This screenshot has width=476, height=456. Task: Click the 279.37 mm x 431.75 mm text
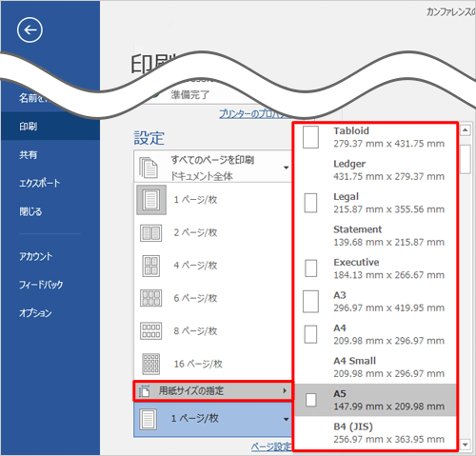[388, 144]
